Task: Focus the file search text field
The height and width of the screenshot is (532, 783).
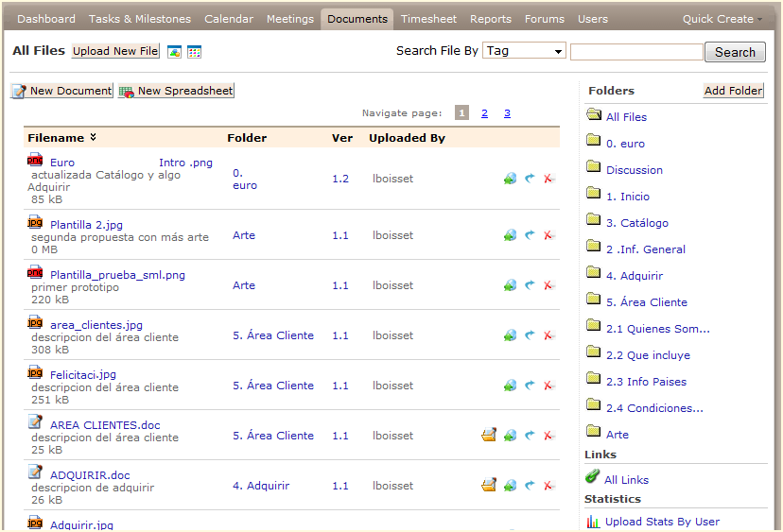Action: coord(636,52)
